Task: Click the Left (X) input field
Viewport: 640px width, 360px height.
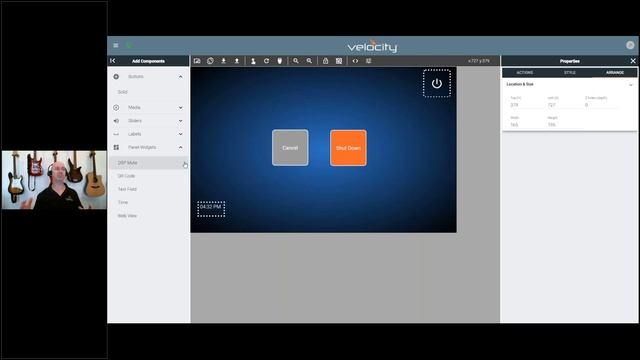Action: pyautogui.click(x=562, y=105)
